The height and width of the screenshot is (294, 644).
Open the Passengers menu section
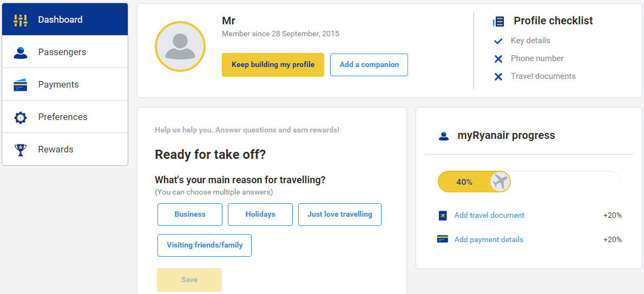(65, 52)
